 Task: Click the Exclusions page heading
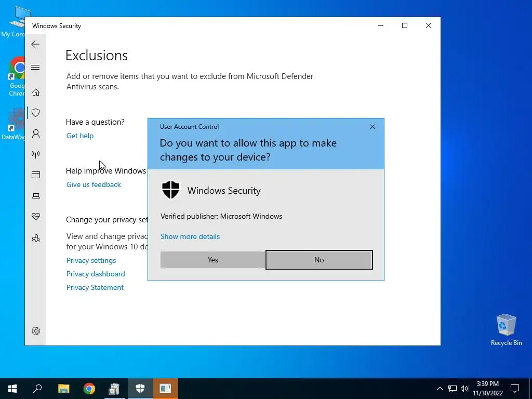click(x=97, y=55)
